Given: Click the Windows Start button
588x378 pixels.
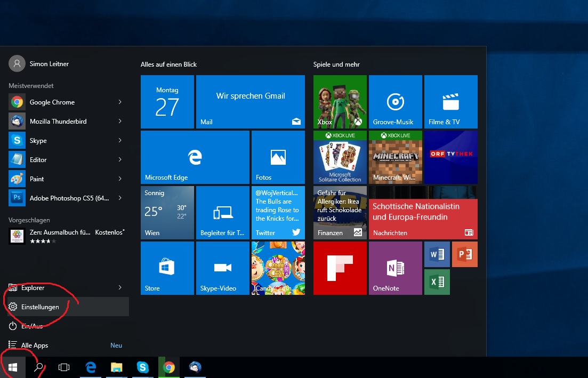Looking at the screenshot, I should click(x=13, y=367).
